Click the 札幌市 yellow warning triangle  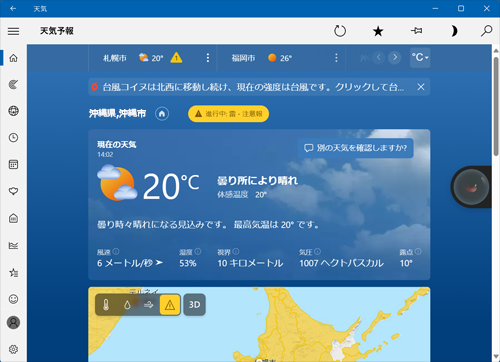click(176, 58)
